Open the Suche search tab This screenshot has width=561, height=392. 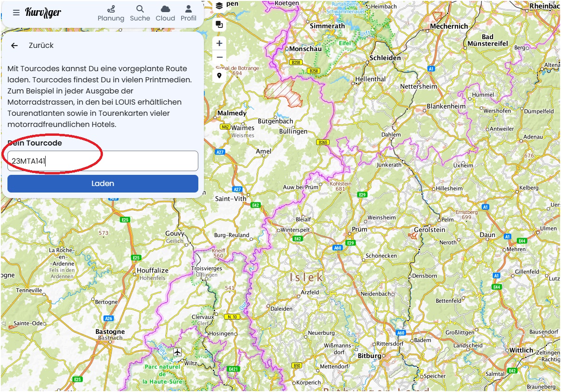click(x=140, y=13)
